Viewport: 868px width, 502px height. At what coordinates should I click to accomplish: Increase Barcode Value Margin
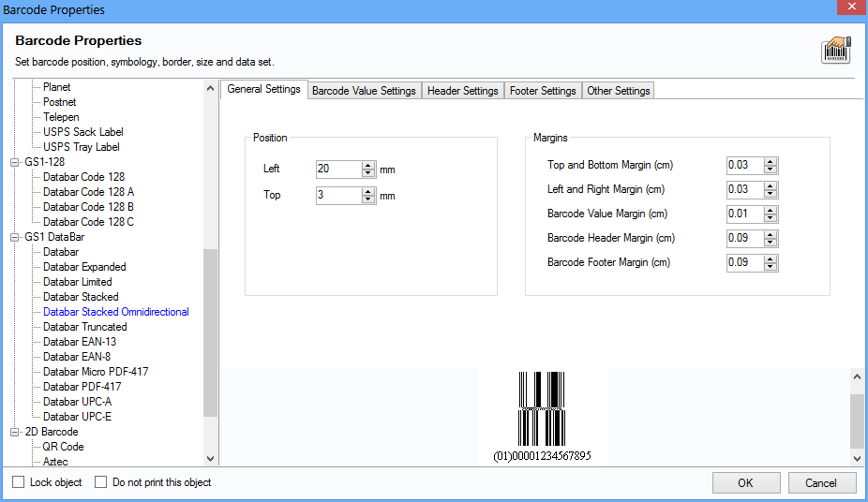770,210
